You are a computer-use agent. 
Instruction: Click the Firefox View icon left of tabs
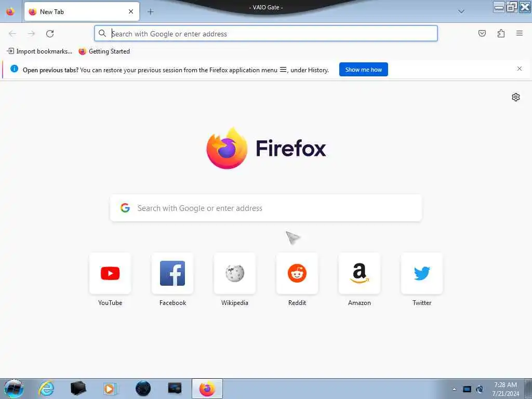pos(10,12)
